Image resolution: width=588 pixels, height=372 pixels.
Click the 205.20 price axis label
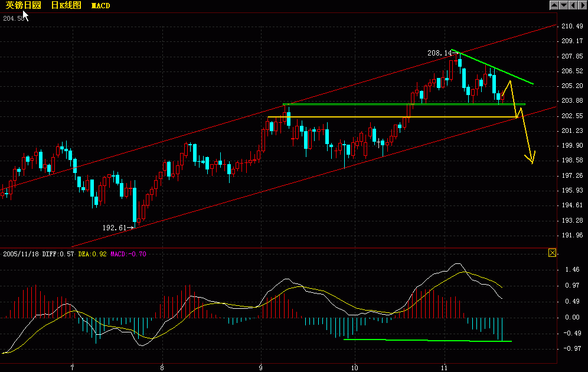pos(572,86)
